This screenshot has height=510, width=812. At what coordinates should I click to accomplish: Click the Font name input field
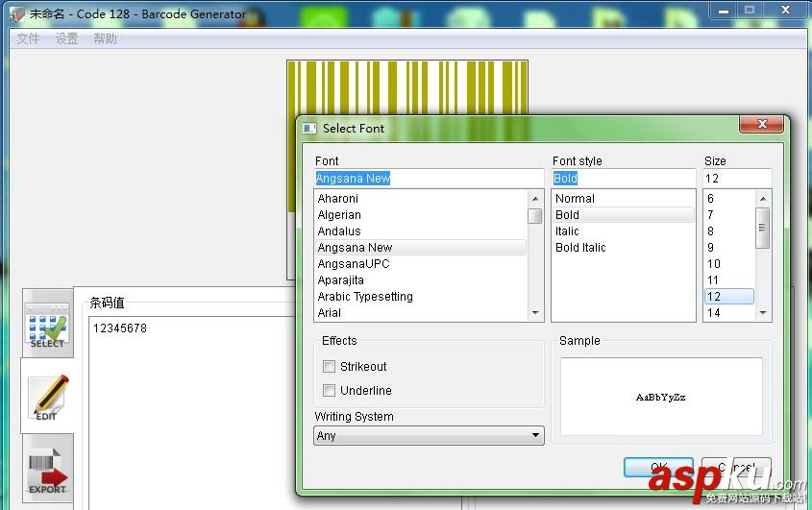429,178
